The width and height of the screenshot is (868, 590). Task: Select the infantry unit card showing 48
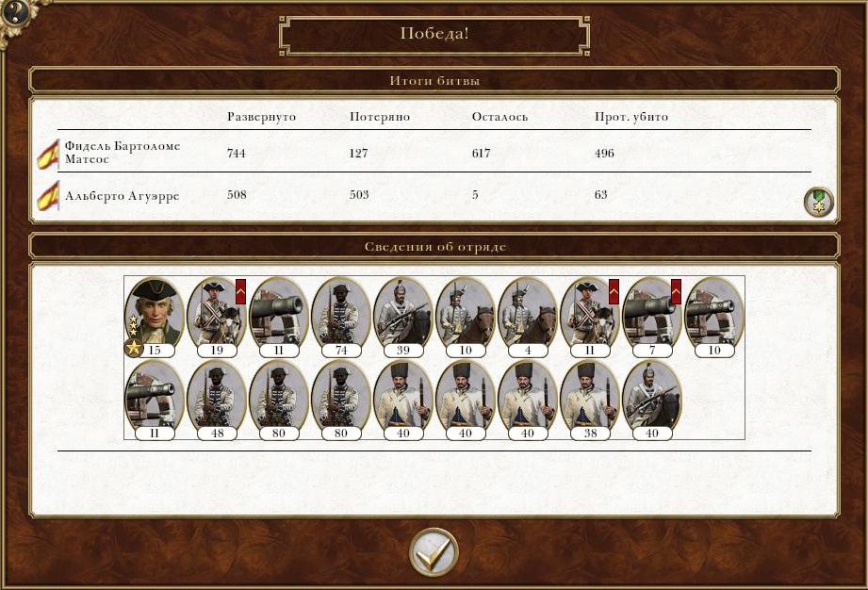(x=217, y=401)
